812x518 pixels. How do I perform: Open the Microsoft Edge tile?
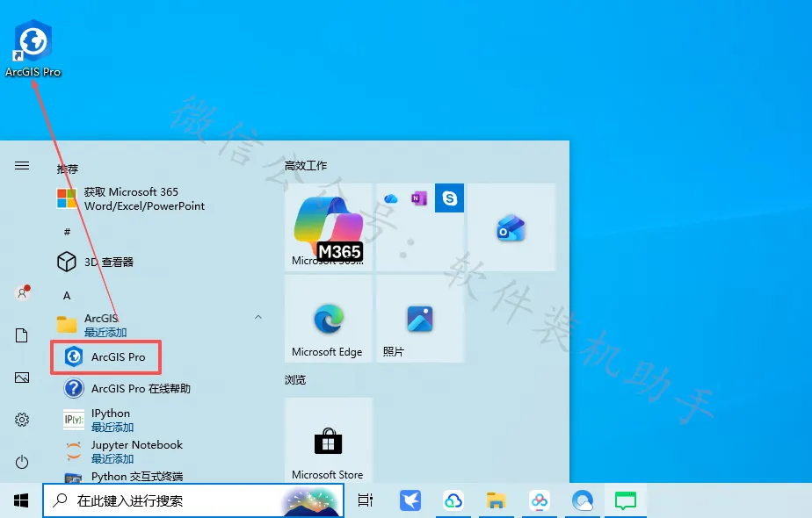pyautogui.click(x=329, y=319)
